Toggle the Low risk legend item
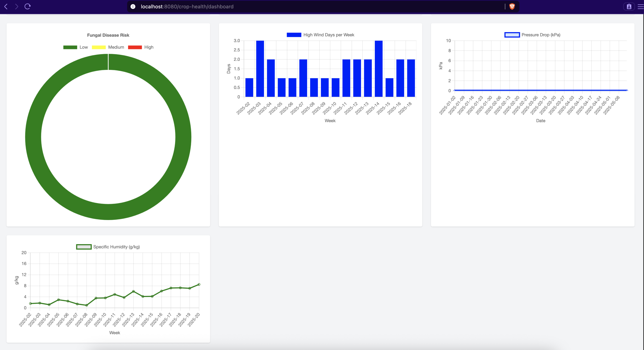This screenshot has height=350, width=644. click(x=84, y=47)
